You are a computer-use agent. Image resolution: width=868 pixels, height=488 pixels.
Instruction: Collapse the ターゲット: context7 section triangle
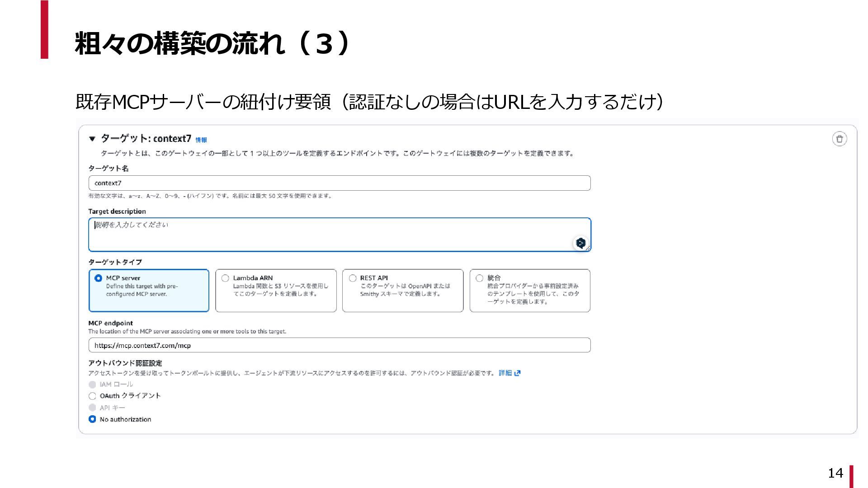tap(92, 139)
